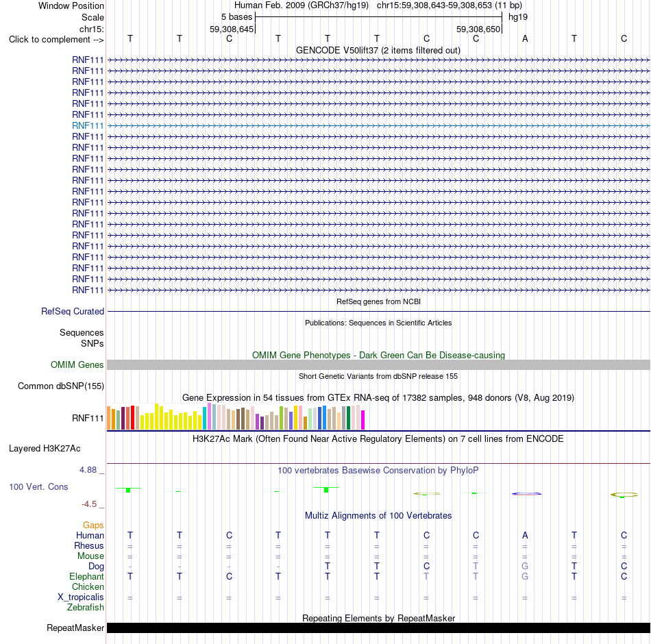Click the red bar in the GTEx expression chart
The image size is (651, 644).
pyautogui.click(x=132, y=417)
